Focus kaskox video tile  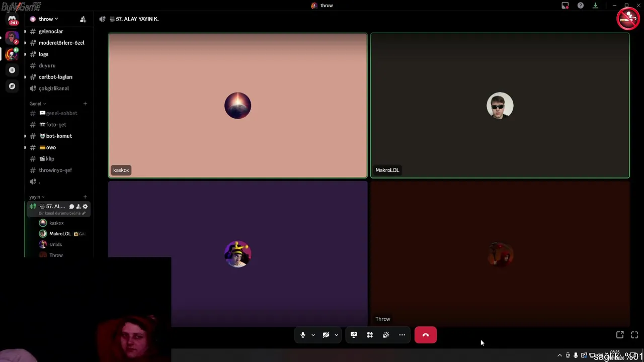pos(237,106)
